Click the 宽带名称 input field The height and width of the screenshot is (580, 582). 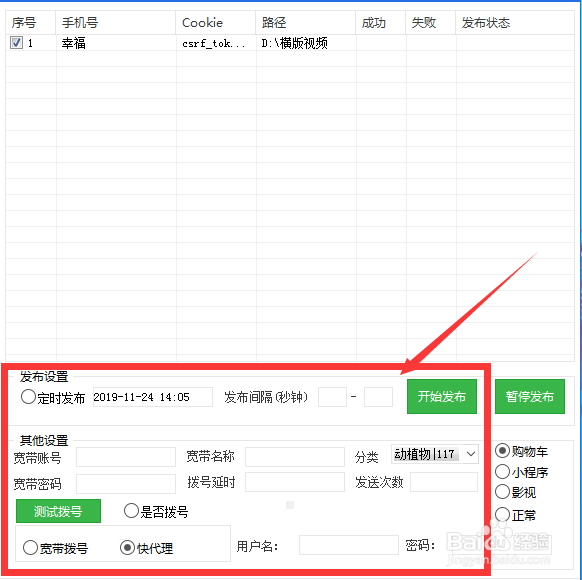[295, 457]
